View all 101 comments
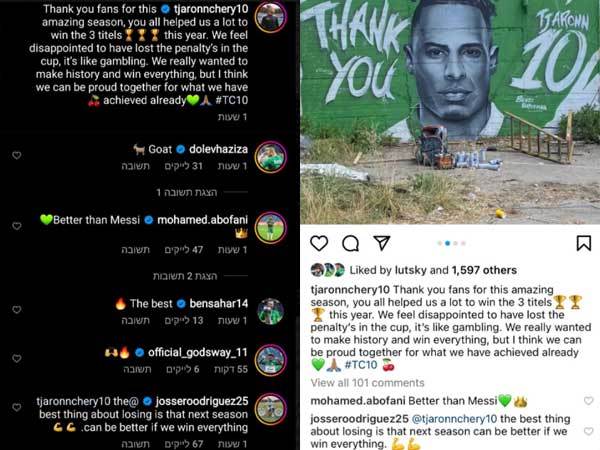Image resolution: width=600 pixels, height=450 pixels. pyautogui.click(x=367, y=383)
